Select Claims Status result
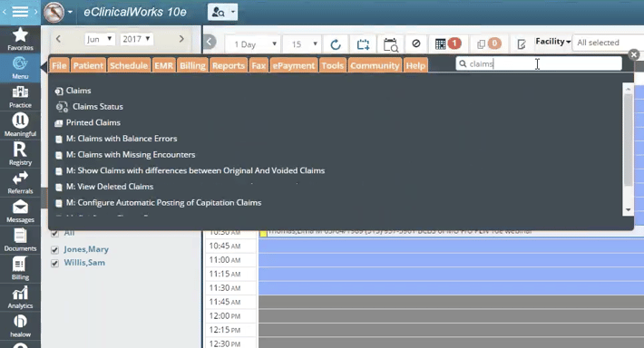 coord(97,107)
